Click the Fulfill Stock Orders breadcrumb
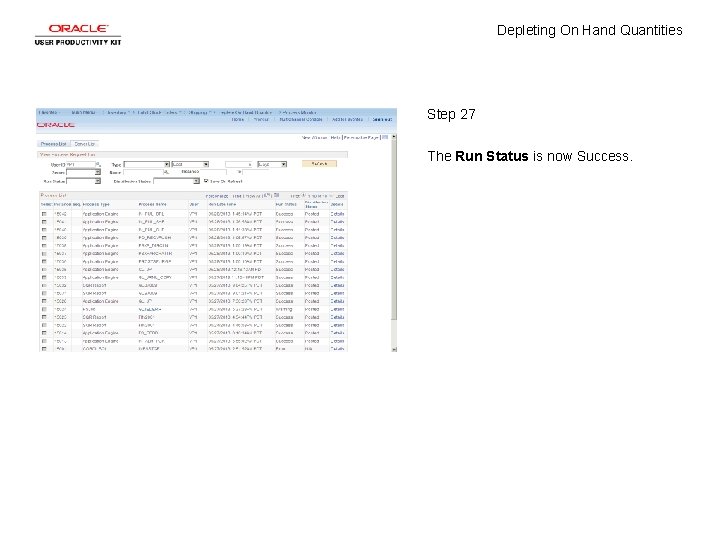The height and width of the screenshot is (540, 720). 158,112
